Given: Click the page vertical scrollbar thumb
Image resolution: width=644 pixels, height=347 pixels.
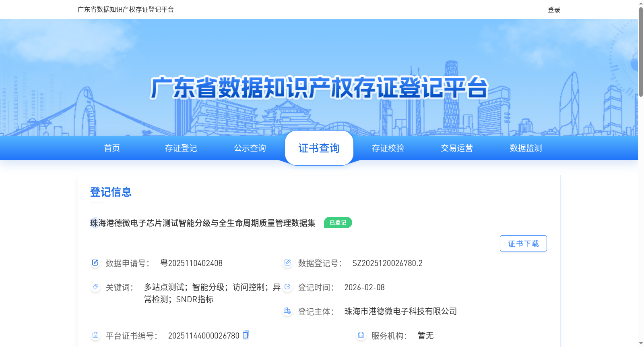Looking at the screenshot, I should click(x=641, y=52).
